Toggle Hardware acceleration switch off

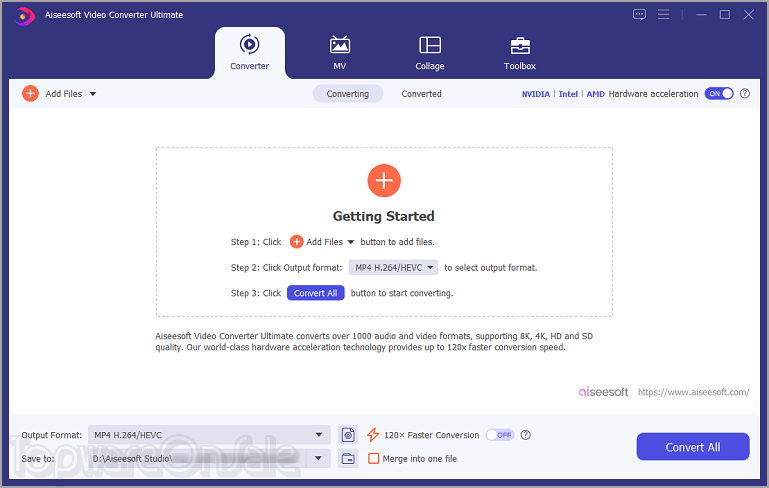719,94
